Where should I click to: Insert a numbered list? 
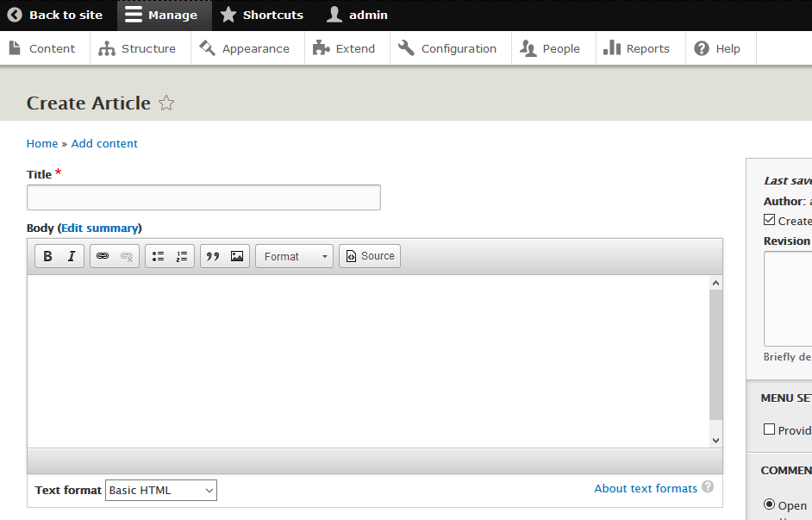tap(181, 256)
